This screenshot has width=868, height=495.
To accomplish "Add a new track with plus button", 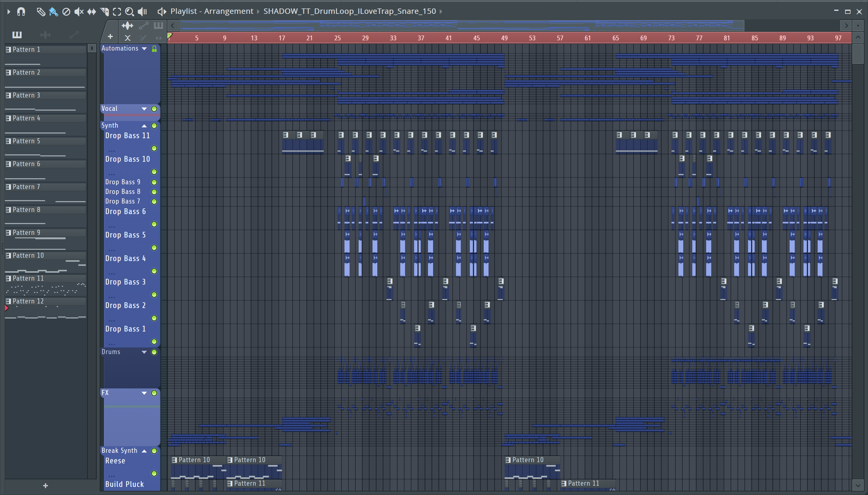I will tap(110, 36).
